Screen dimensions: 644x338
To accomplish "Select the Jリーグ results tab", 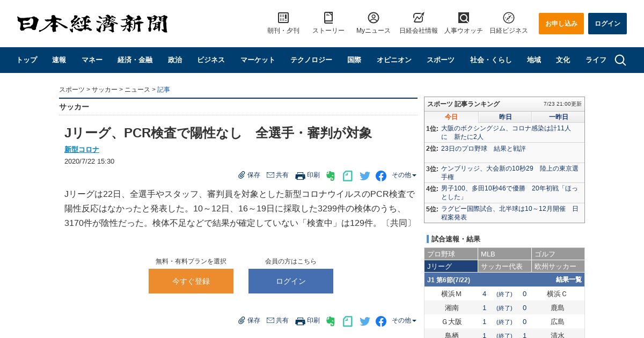I will pos(451,266).
